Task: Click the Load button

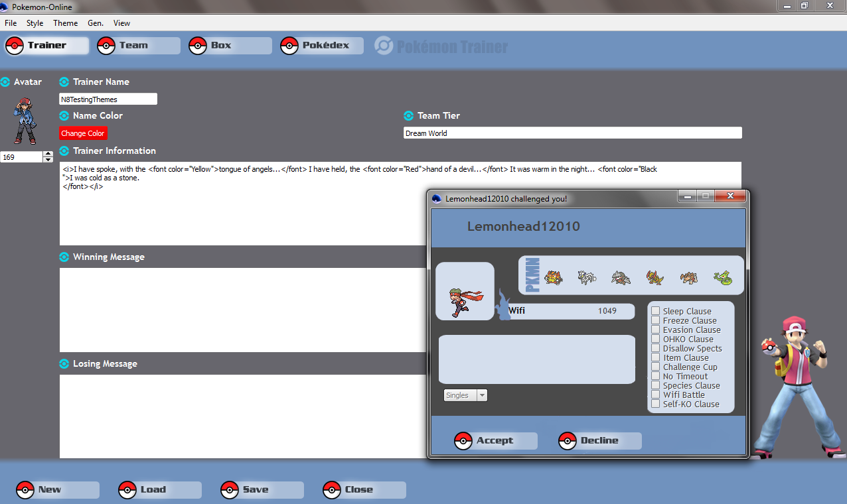Action: pos(159,490)
